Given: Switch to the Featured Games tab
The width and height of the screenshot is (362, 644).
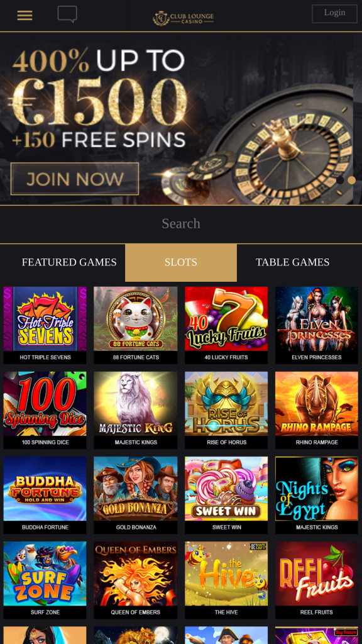Looking at the screenshot, I should pyautogui.click(x=69, y=262).
